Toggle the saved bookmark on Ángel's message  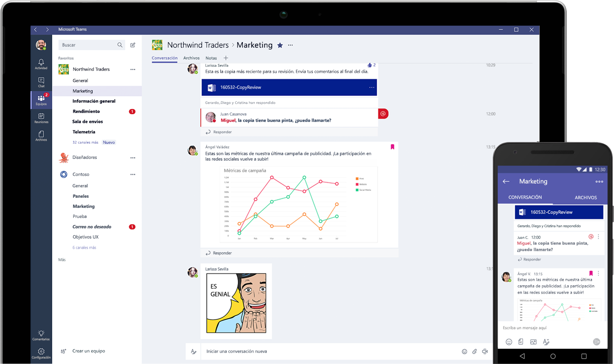tap(392, 146)
